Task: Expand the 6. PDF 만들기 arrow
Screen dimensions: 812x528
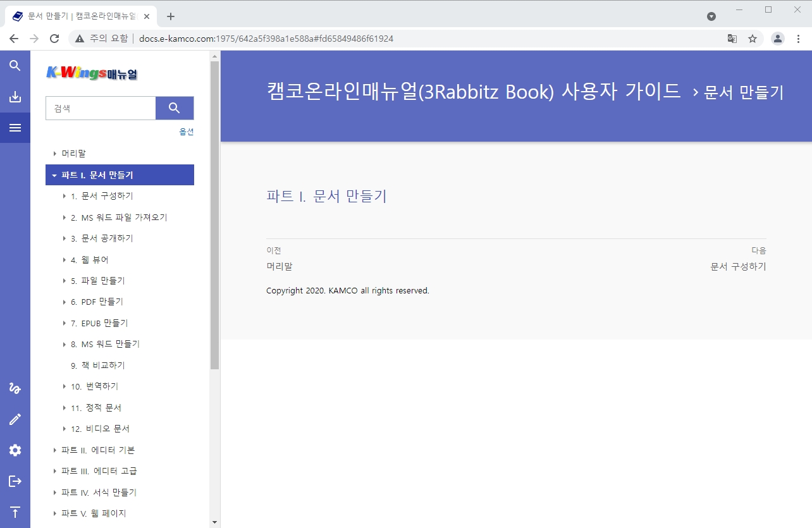Action: [65, 302]
